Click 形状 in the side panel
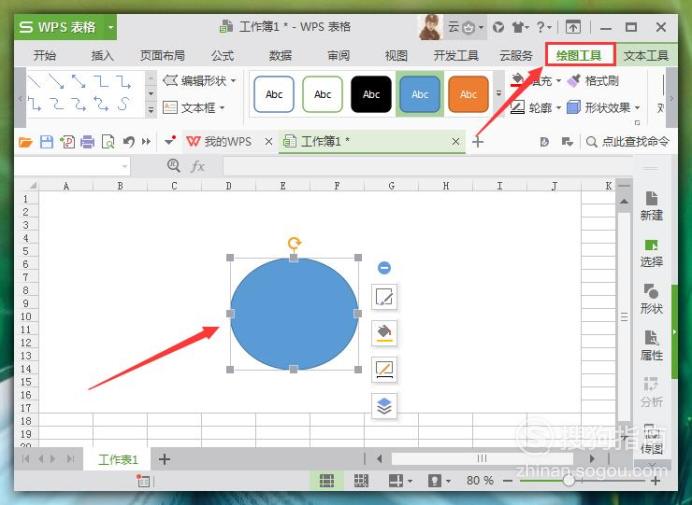692x505 pixels. (x=651, y=299)
